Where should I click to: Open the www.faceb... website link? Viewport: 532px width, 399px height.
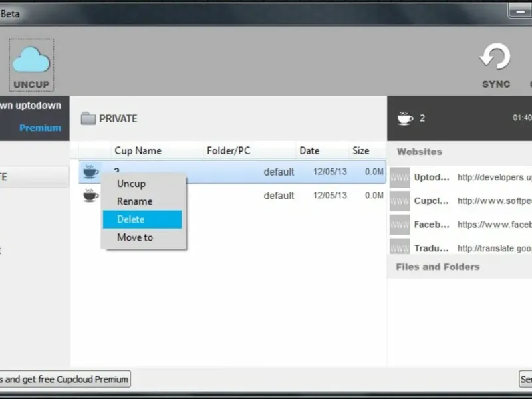tap(494, 225)
